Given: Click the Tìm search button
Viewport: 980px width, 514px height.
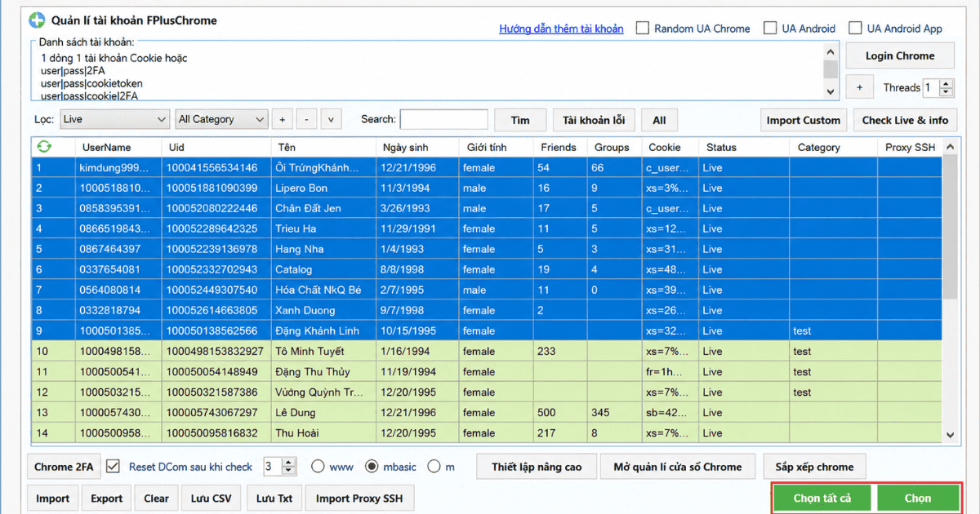Looking at the screenshot, I should tap(520, 120).
